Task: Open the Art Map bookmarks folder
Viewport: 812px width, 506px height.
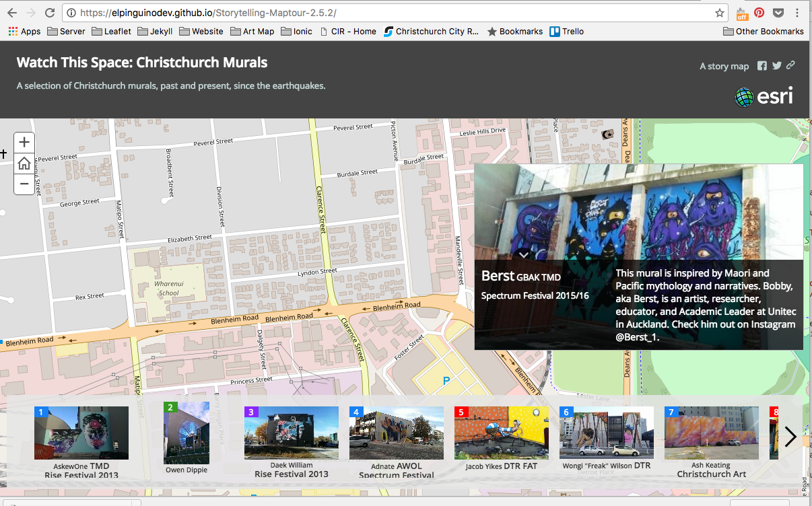Action: pyautogui.click(x=252, y=31)
